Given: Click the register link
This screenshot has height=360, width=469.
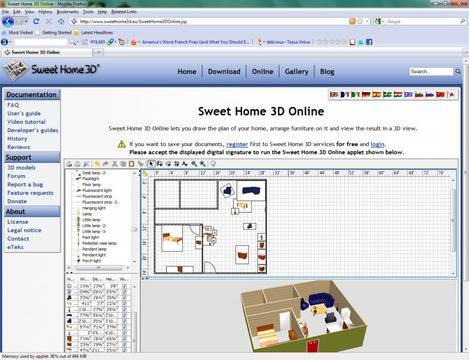Looking at the screenshot, I should pyautogui.click(x=237, y=144).
